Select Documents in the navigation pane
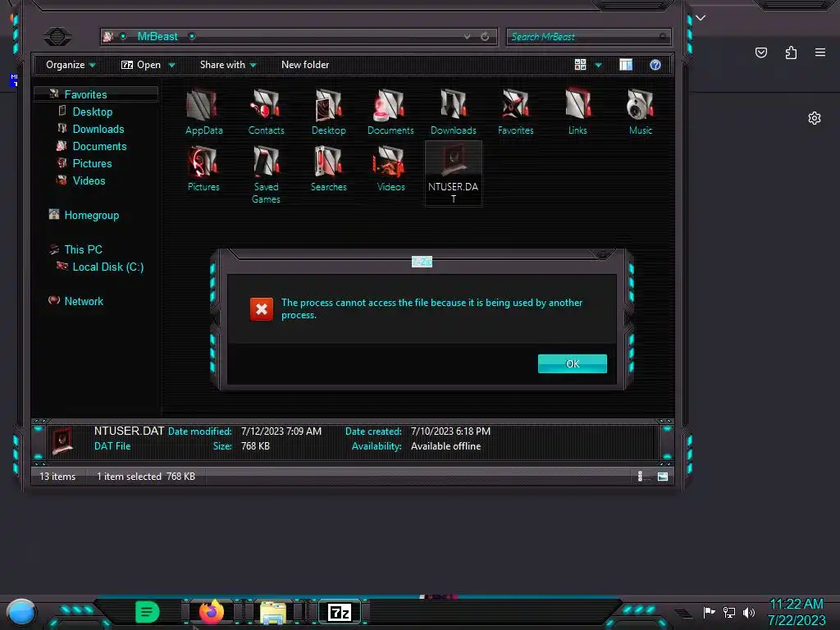840x630 pixels. (99, 146)
